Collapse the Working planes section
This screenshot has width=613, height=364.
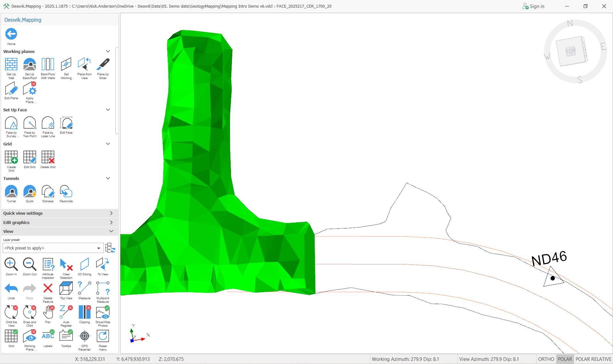coord(108,51)
